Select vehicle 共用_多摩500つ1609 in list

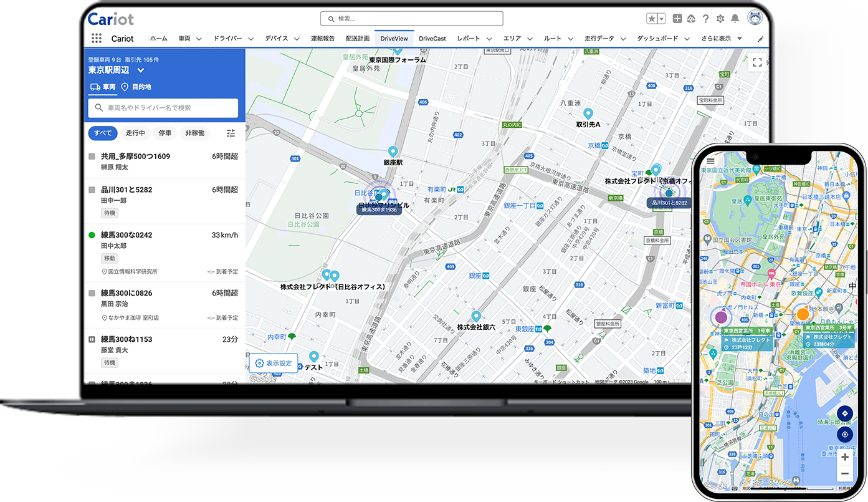click(163, 162)
